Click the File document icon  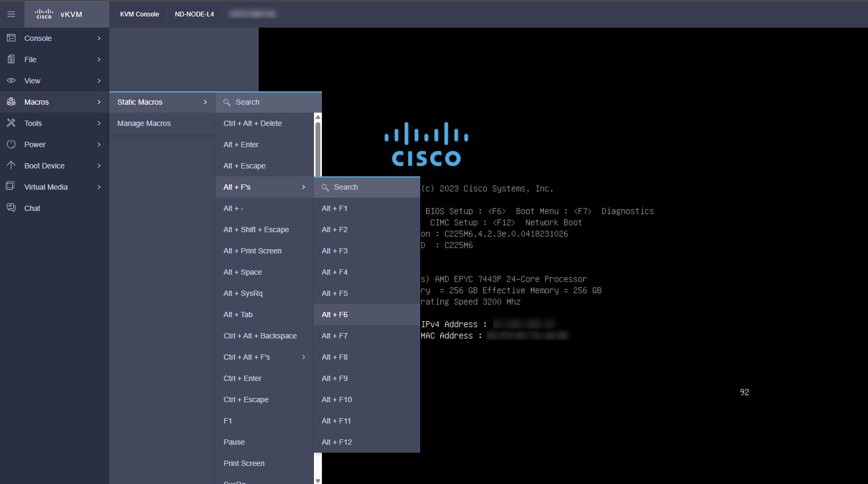pos(11,60)
